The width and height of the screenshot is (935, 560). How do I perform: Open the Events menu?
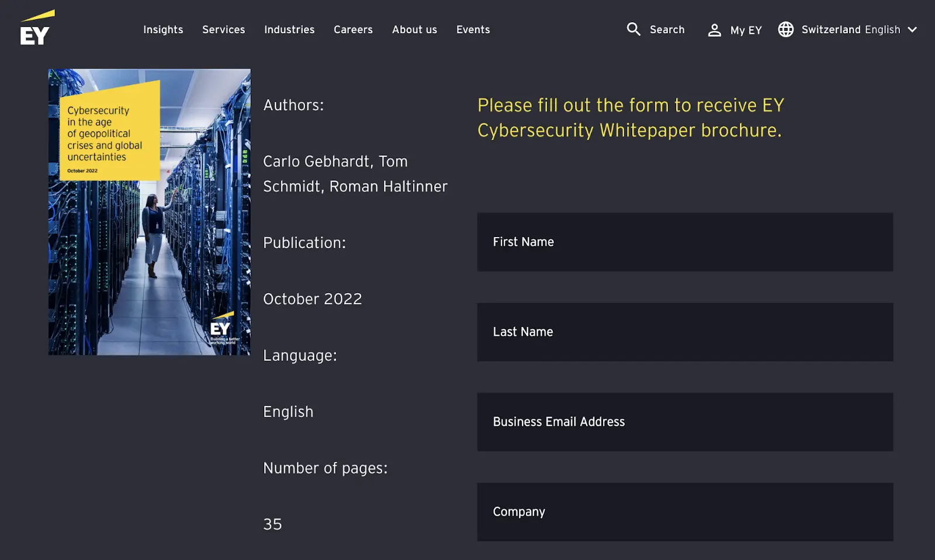pyautogui.click(x=473, y=29)
